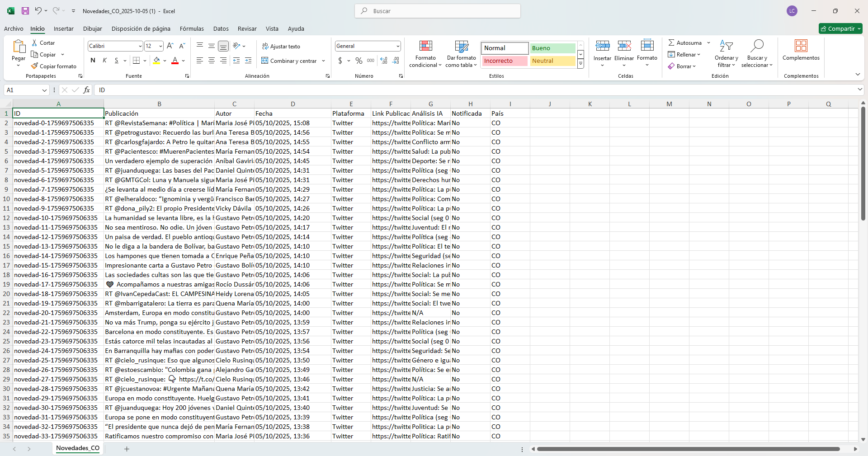Click the Buscar search field
The width and height of the screenshot is (868, 456).
point(437,11)
